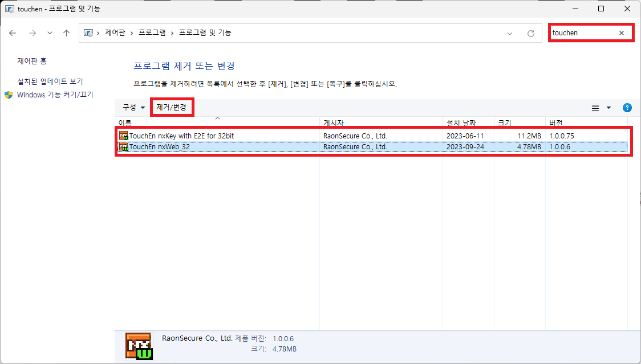Open 제어판 홈 link
Viewport: 641px width, 364px height.
[32, 61]
